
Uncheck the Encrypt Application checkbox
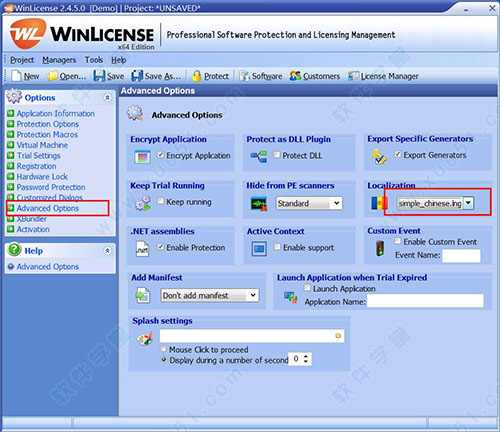(161, 155)
